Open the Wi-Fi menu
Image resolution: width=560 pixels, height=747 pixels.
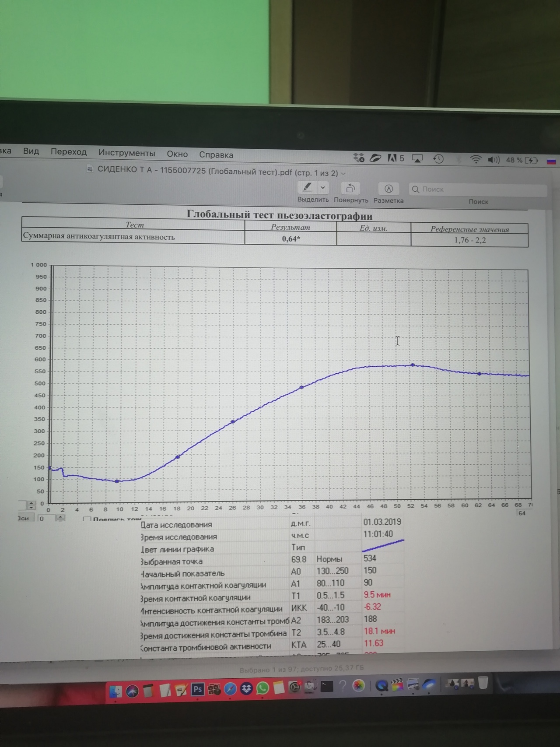[475, 160]
